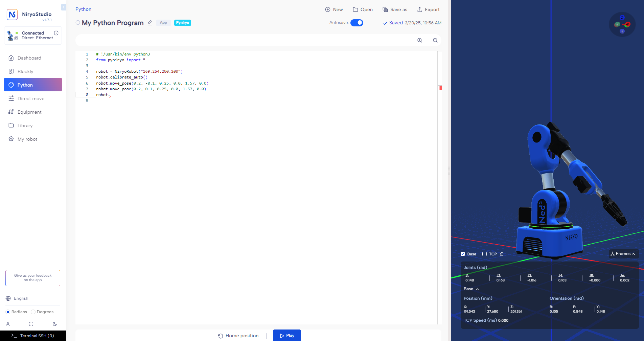Image resolution: width=644 pixels, height=341 pixels.
Task: Zoom out on the code editor
Action: pyautogui.click(x=435, y=40)
